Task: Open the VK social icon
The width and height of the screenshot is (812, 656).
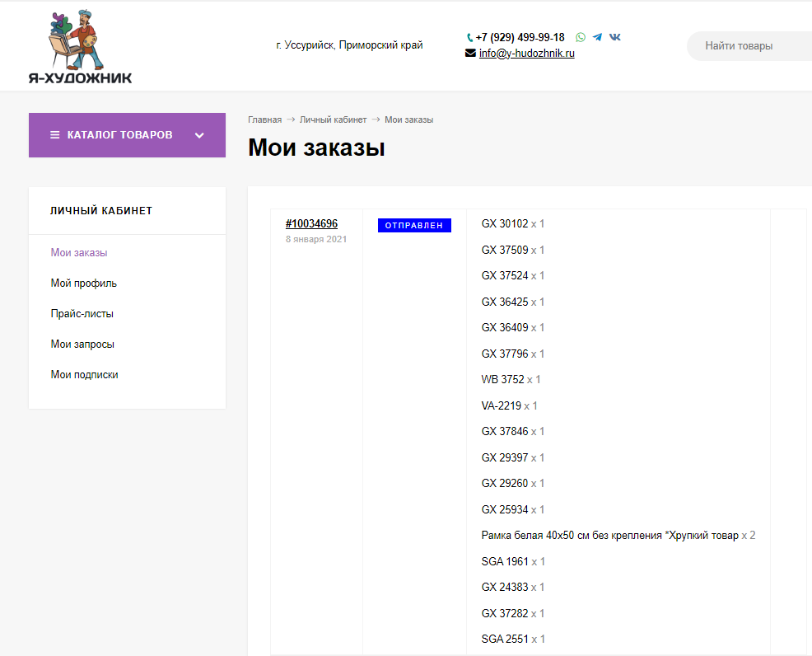Action: 614,37
